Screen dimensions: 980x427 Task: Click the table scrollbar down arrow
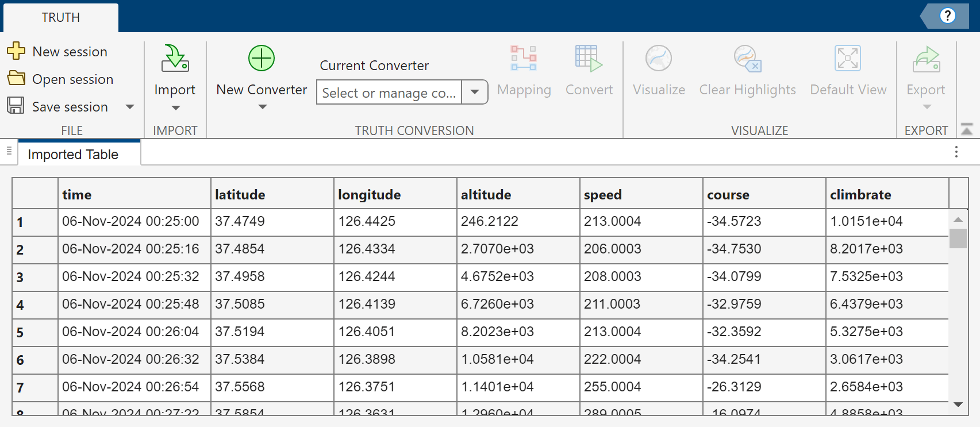click(958, 405)
